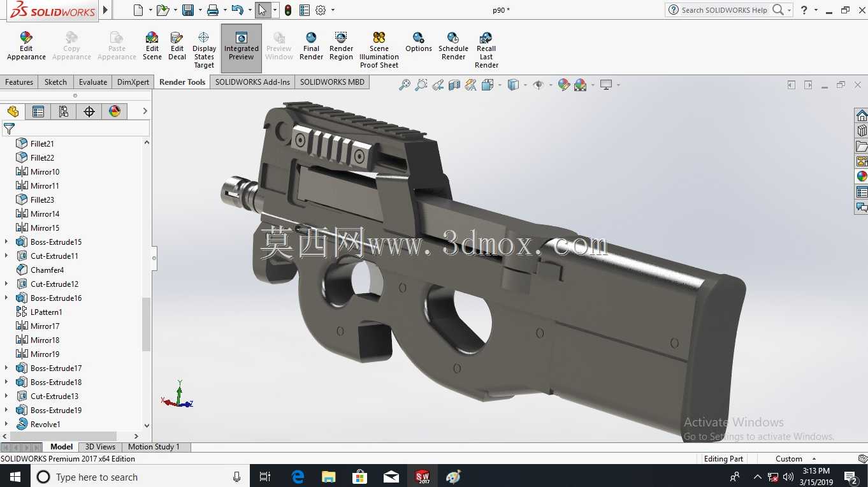
Task: Click Rebuild traffic light icon
Action: coord(288,10)
